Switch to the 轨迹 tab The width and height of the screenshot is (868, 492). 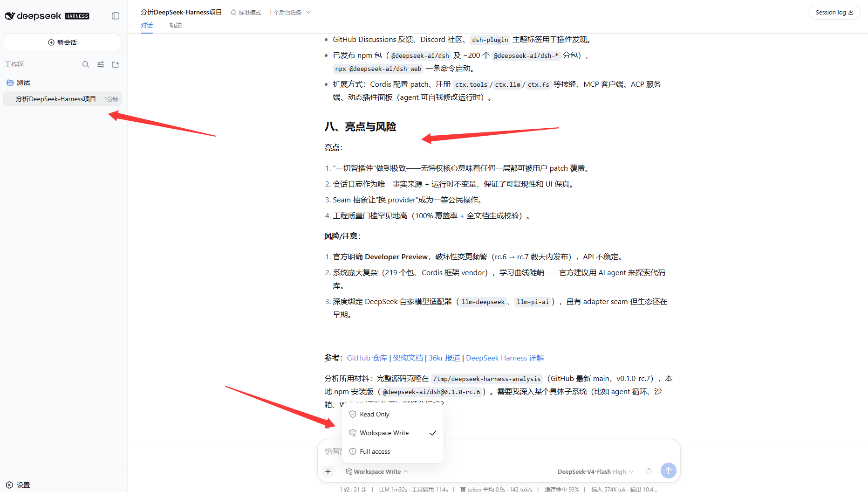[x=176, y=26]
